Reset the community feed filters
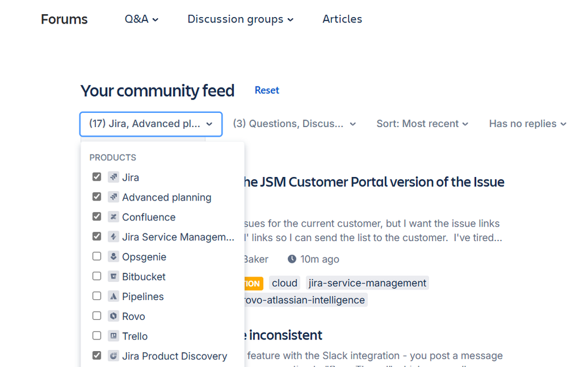Viewport: 588px width, 367px height. 267,91
